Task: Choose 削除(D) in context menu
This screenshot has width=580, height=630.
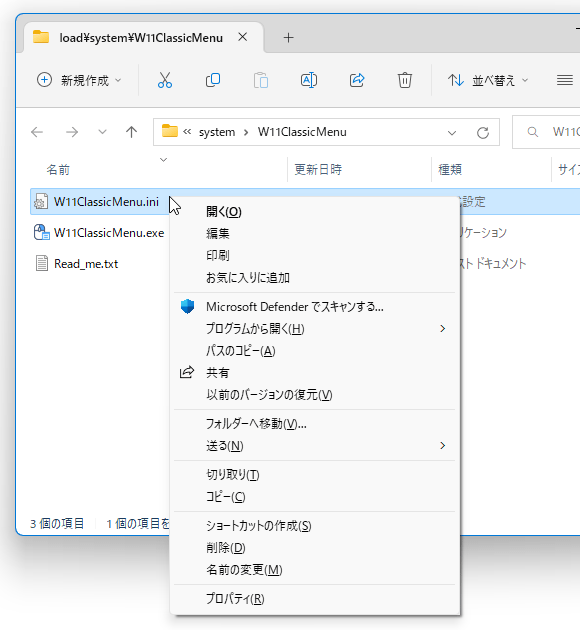Action: (x=314, y=548)
